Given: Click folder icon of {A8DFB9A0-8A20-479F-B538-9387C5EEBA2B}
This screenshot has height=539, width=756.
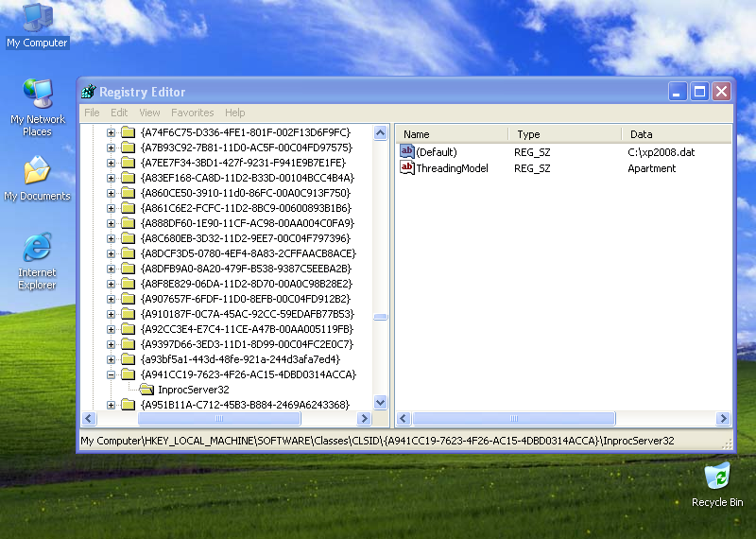Looking at the screenshot, I should tap(128, 269).
